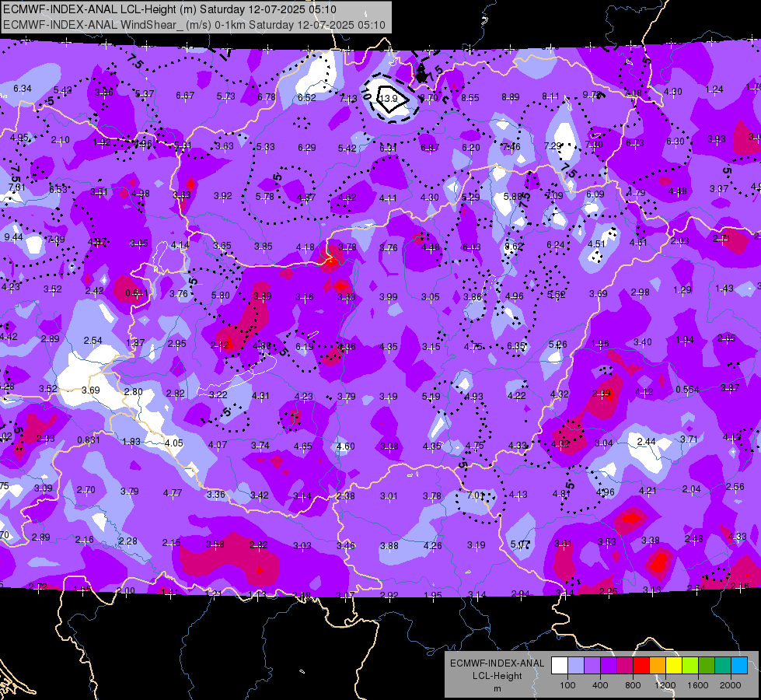Click the "LCL-Height" label in the legend
Screen dimensions: 761x700
497,676
